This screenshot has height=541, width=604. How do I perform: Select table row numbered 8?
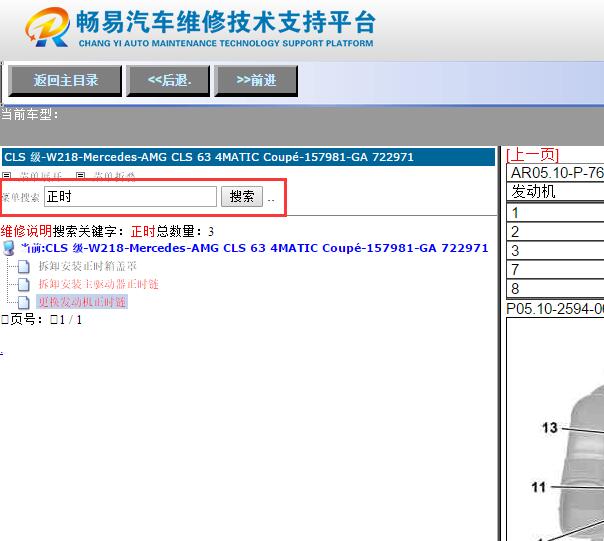[x=555, y=289]
